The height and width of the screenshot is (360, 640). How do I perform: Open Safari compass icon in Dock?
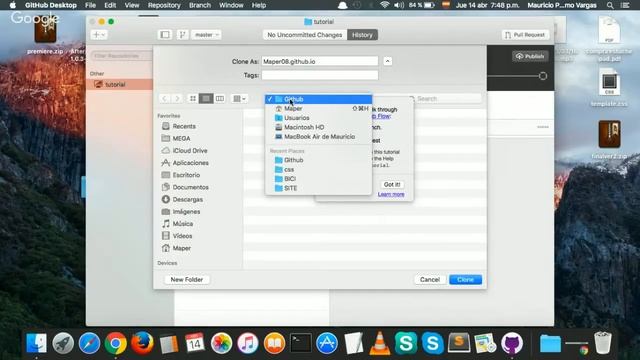pos(89,343)
